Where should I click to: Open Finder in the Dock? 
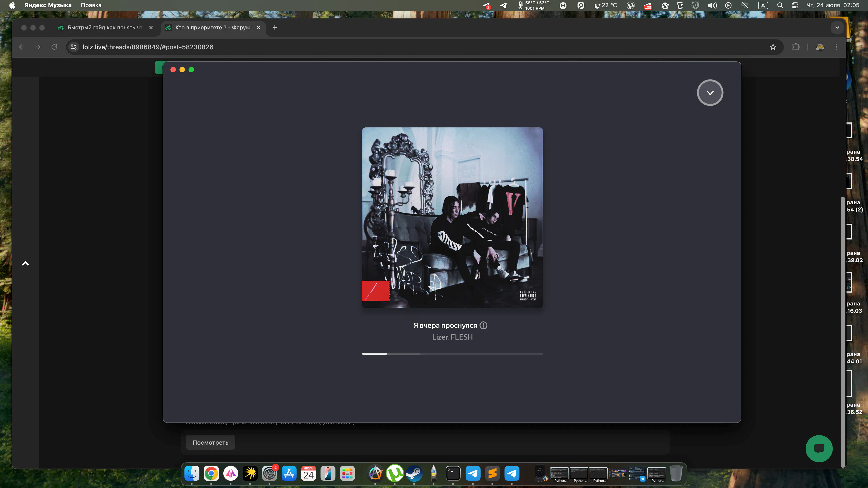click(x=192, y=474)
